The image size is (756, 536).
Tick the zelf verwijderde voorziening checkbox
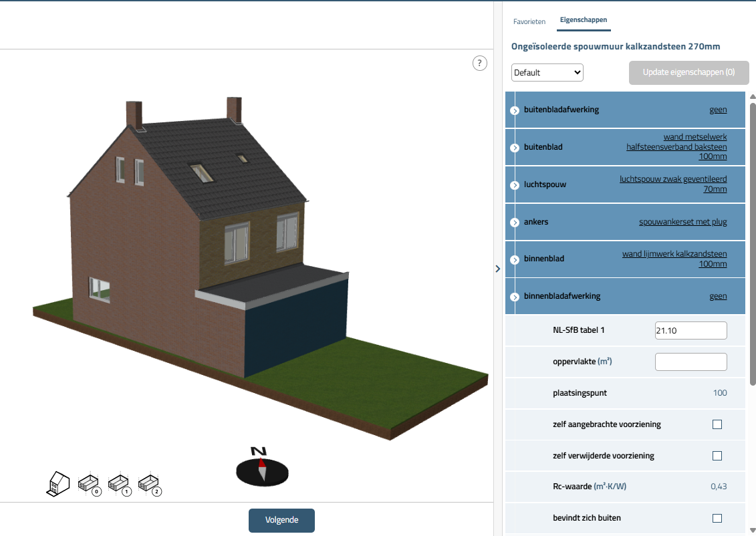(717, 456)
